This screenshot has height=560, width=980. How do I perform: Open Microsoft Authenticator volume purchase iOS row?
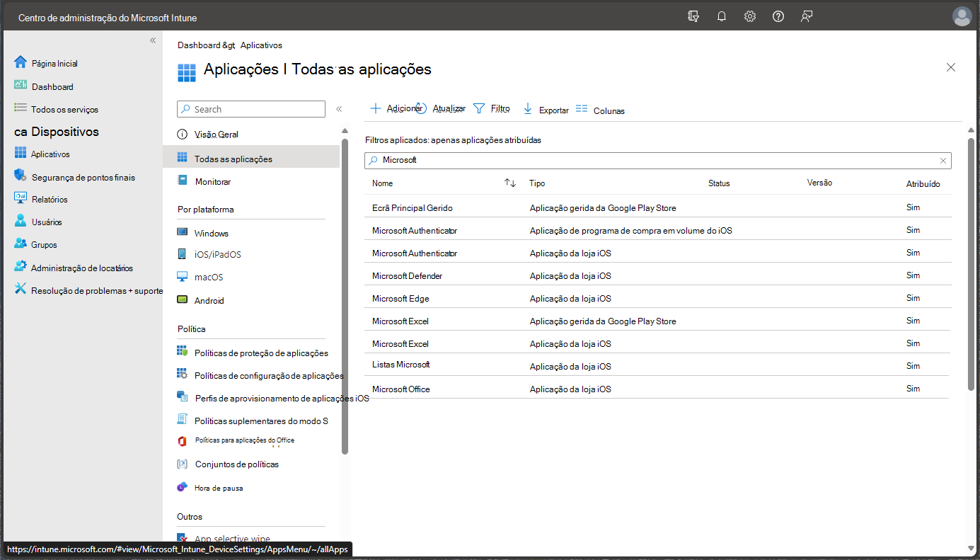point(658,230)
